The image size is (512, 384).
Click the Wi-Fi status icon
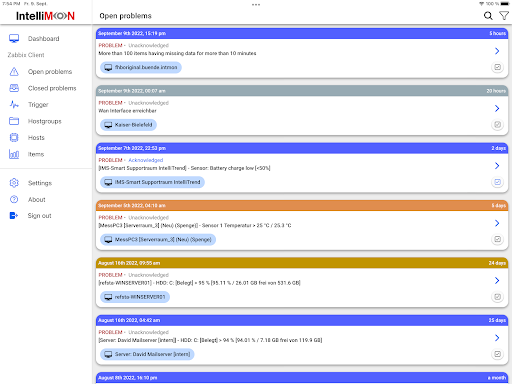point(481,4)
